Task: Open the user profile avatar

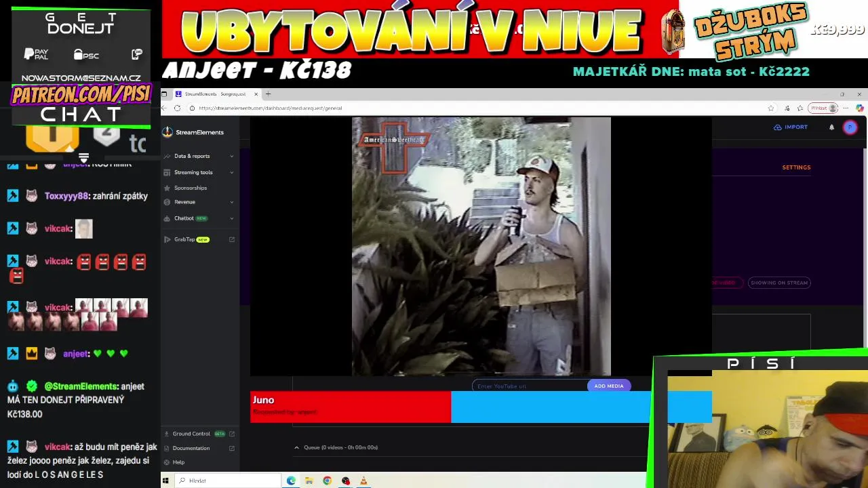Action: (850, 127)
